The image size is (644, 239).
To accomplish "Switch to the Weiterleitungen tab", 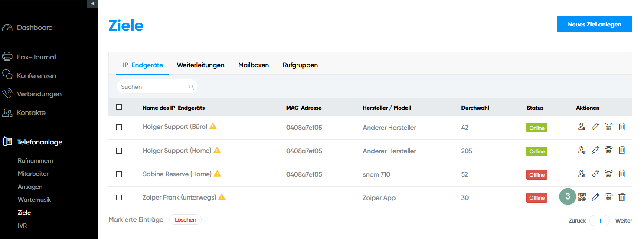I will tap(200, 65).
